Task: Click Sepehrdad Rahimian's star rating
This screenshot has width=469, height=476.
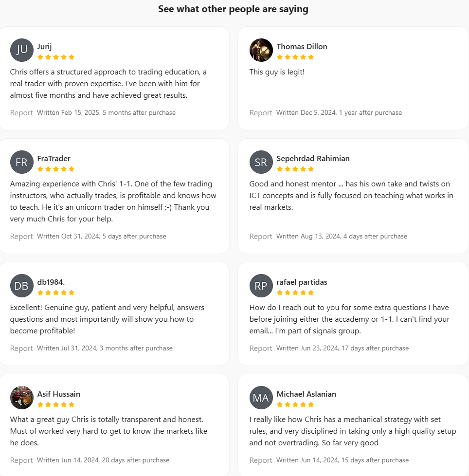Action: coord(295,169)
